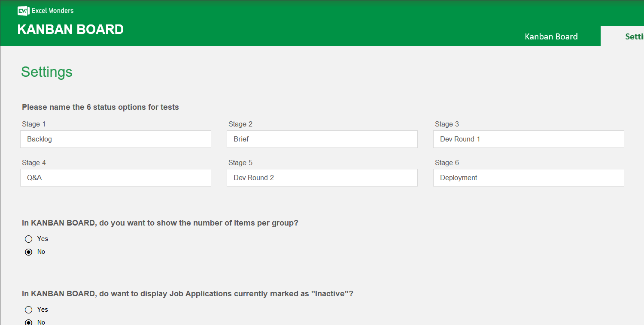The width and height of the screenshot is (644, 325).
Task: Click the Stage 3 Dev Round 1 field
Action: pos(529,139)
